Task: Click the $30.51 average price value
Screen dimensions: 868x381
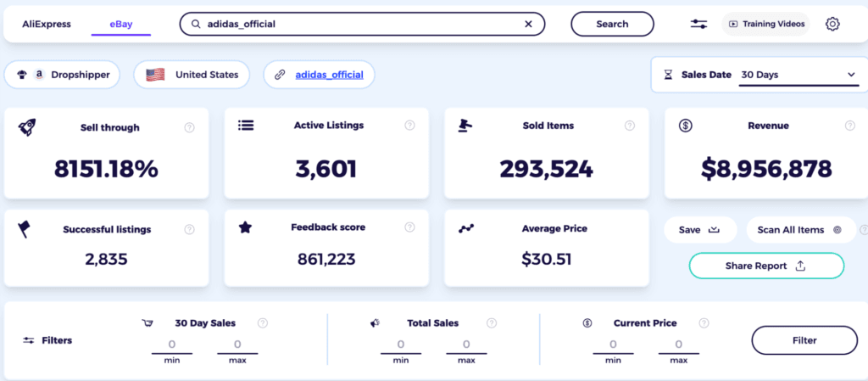Action: pyautogui.click(x=547, y=259)
